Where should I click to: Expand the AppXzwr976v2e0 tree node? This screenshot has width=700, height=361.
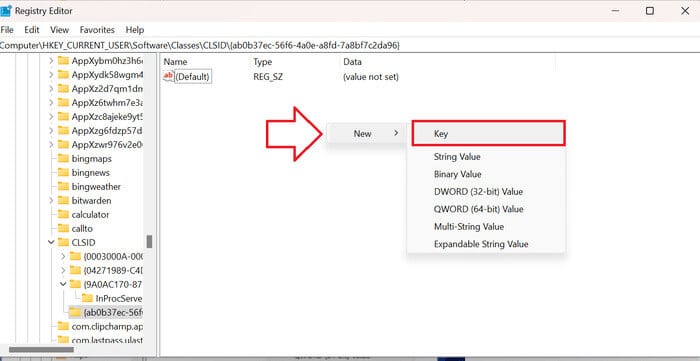point(50,144)
